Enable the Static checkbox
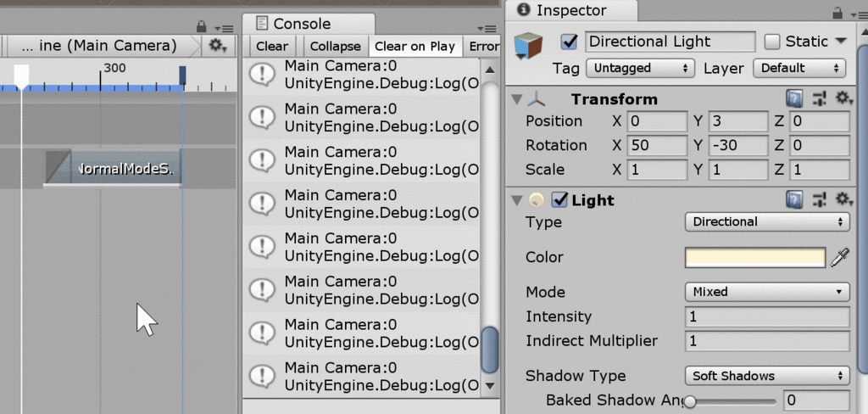This screenshot has width=868, height=414. pos(771,42)
